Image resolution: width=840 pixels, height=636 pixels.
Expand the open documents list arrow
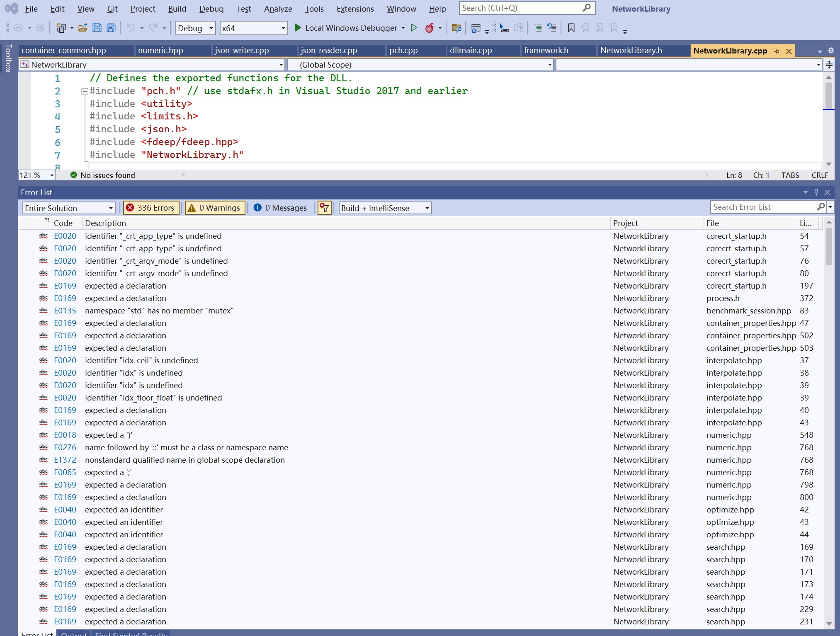coord(820,51)
